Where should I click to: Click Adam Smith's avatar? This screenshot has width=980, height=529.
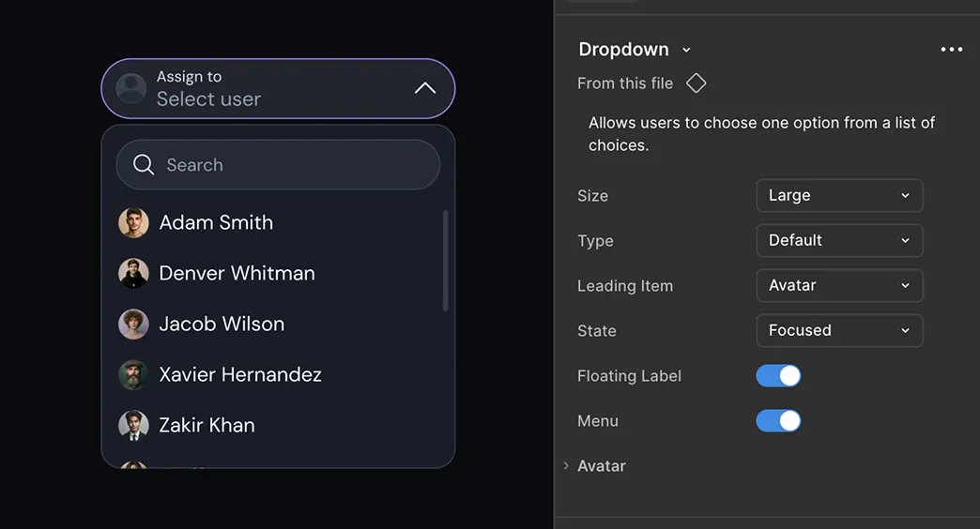133,223
